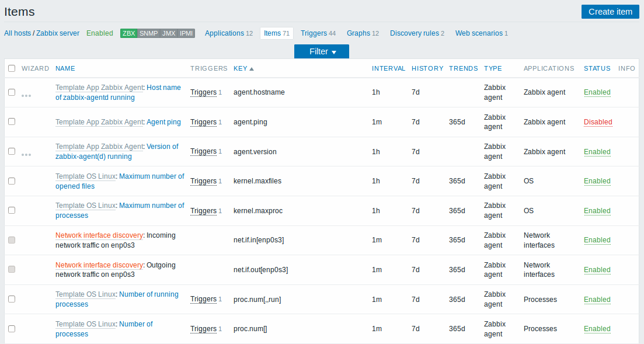644x344 pixels.
Task: Click the host Enabled status link
Action: 99,33
